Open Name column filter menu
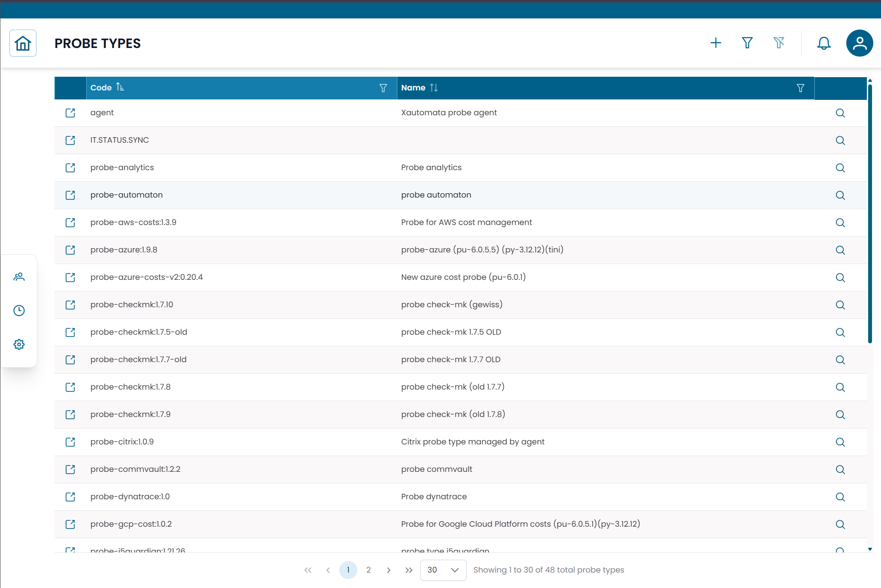 [800, 88]
